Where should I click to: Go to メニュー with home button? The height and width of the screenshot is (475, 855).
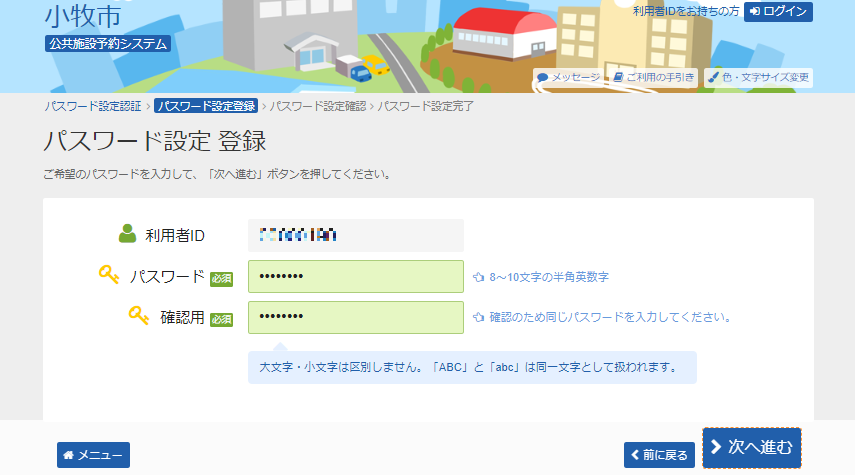pos(93,455)
